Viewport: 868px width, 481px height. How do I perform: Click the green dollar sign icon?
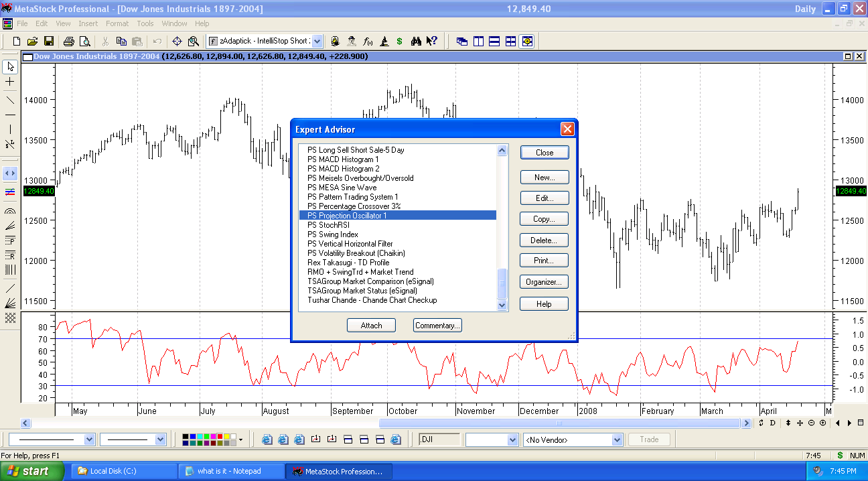click(x=399, y=41)
